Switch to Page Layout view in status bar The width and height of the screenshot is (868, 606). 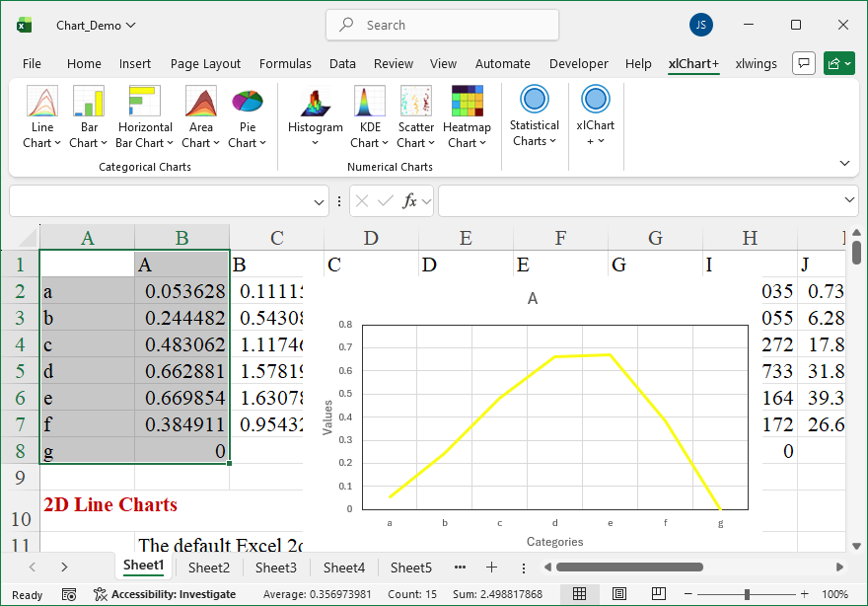618,594
